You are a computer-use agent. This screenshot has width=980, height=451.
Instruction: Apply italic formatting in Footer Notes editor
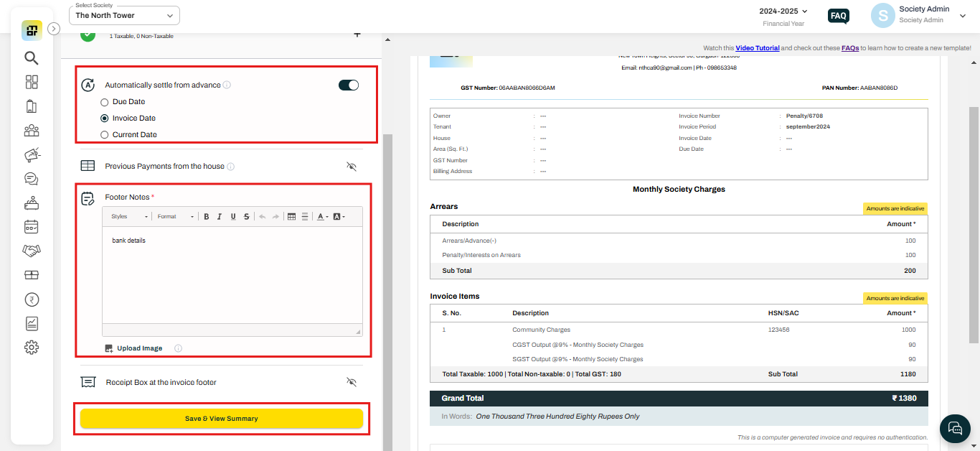pos(220,216)
